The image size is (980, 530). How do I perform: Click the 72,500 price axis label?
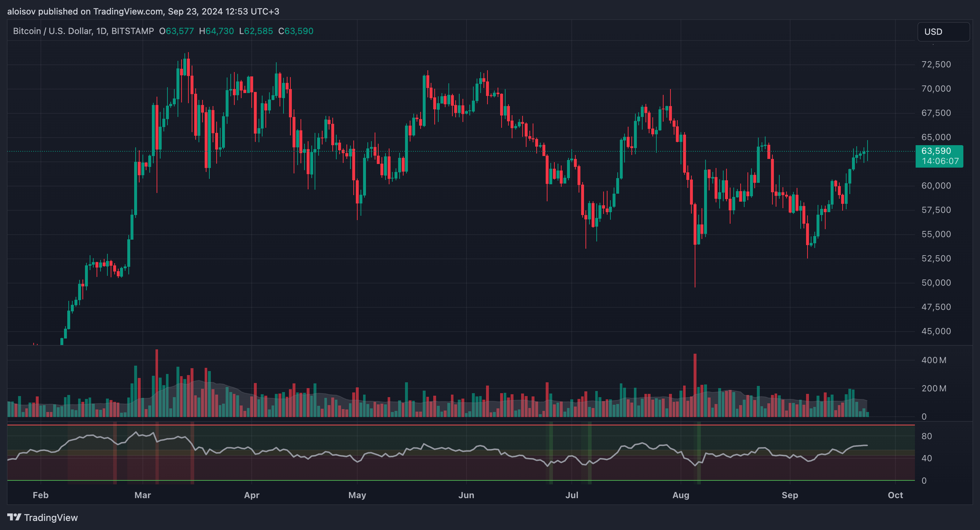[936, 64]
